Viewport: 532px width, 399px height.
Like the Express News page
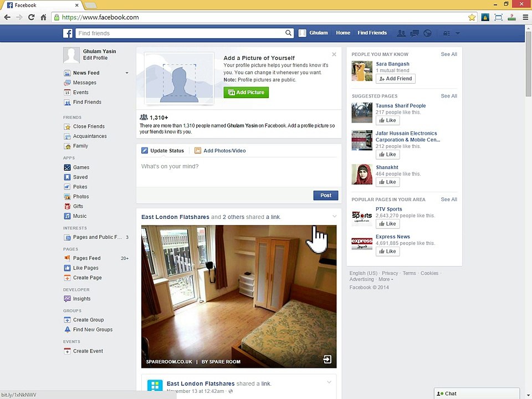387,252
